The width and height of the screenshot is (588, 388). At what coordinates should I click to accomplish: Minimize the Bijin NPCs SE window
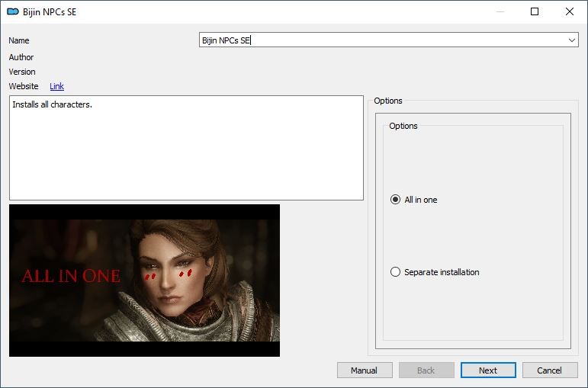point(500,11)
